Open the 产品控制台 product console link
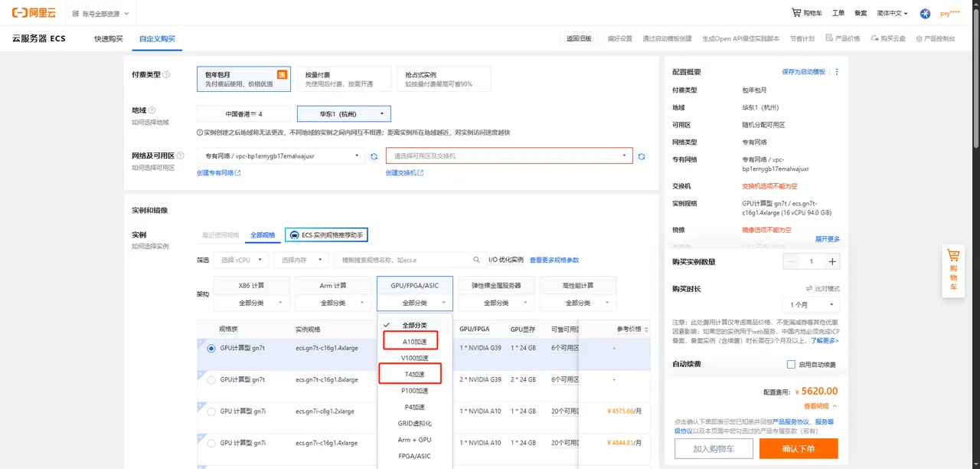Image resolution: width=980 pixels, height=469 pixels. click(x=936, y=38)
